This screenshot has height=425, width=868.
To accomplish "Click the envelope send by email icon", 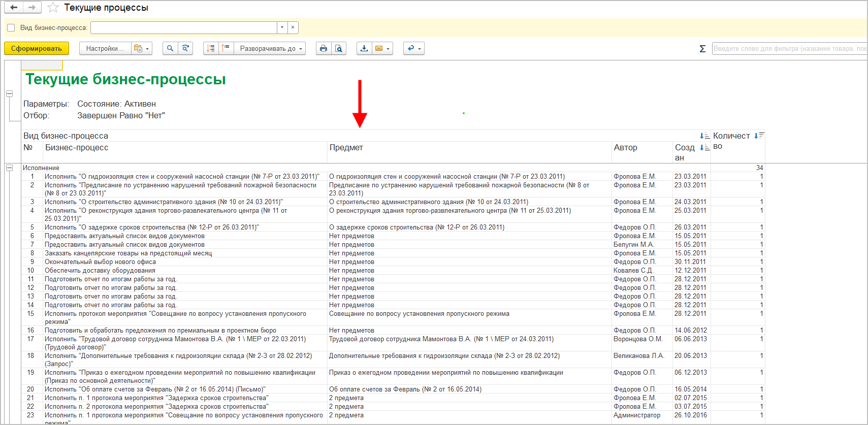I will tap(379, 48).
